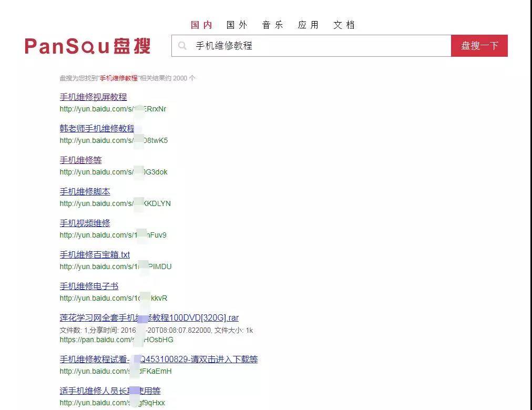
Task: Click the URL ending in RrxNr
Action: [113, 109]
